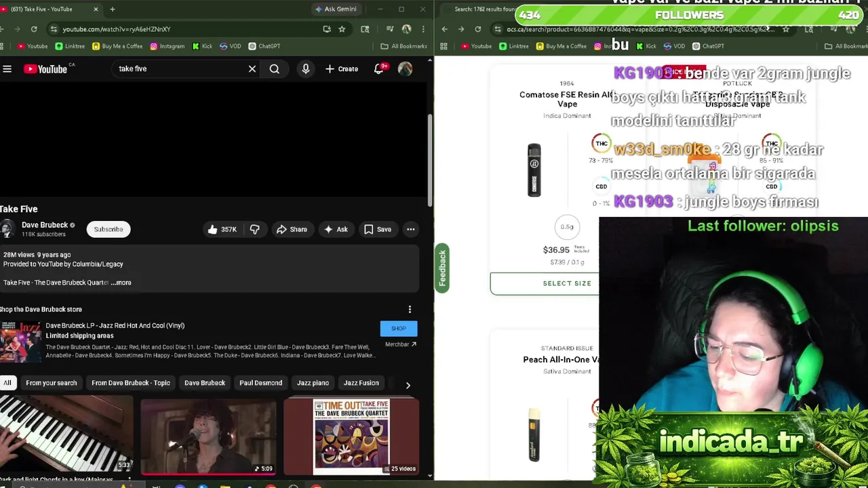Click Ask Gemini in left browser window
Viewport: 868px width, 488px height.
336,9
